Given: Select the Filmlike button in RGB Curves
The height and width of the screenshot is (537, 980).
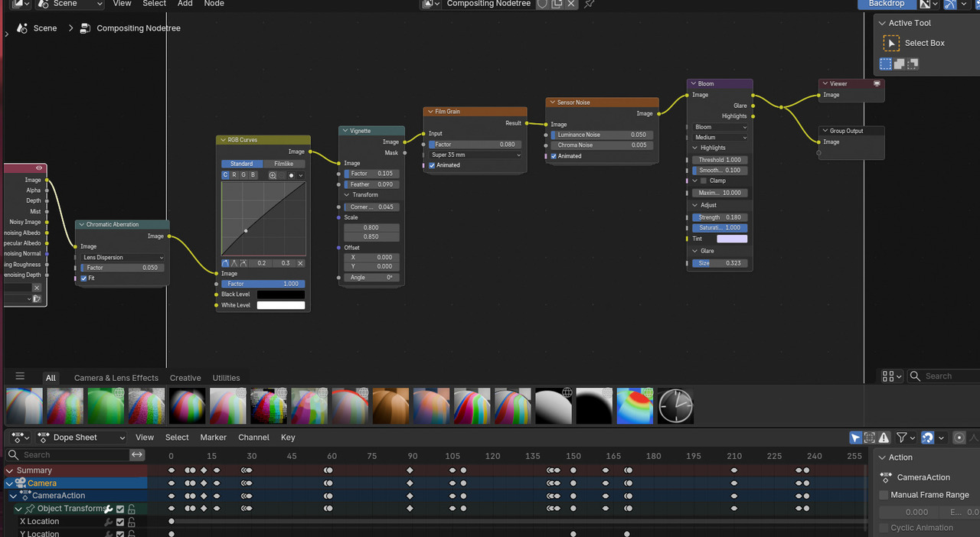Looking at the screenshot, I should 283,164.
